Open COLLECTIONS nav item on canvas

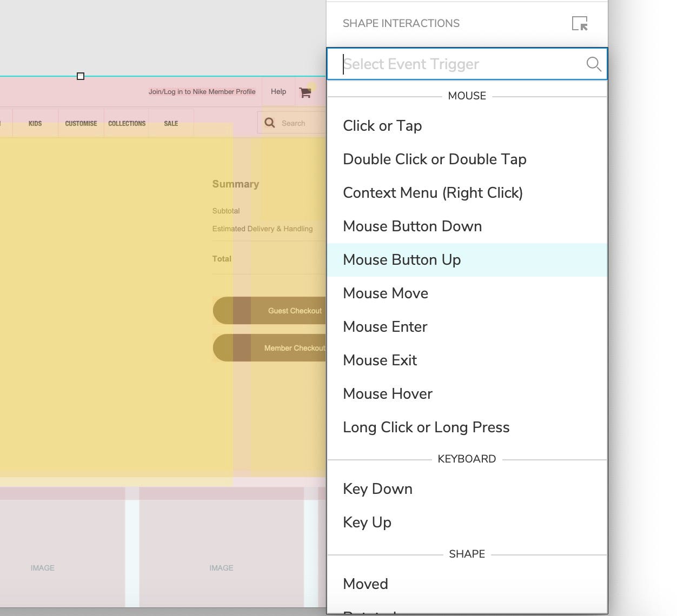127,123
